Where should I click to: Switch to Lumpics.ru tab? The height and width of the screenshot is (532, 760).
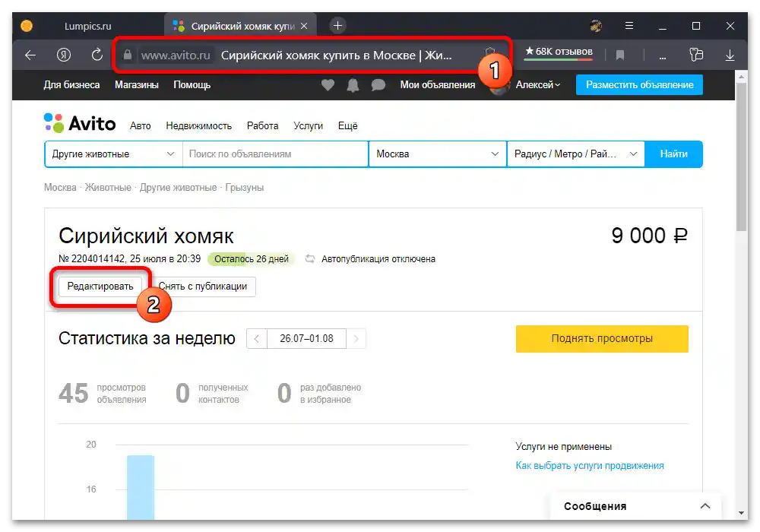(87, 26)
